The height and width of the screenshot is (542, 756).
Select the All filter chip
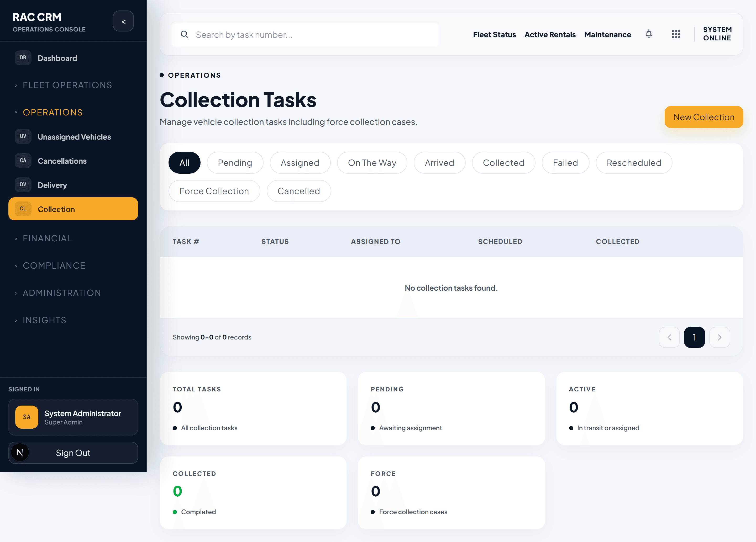click(x=184, y=163)
